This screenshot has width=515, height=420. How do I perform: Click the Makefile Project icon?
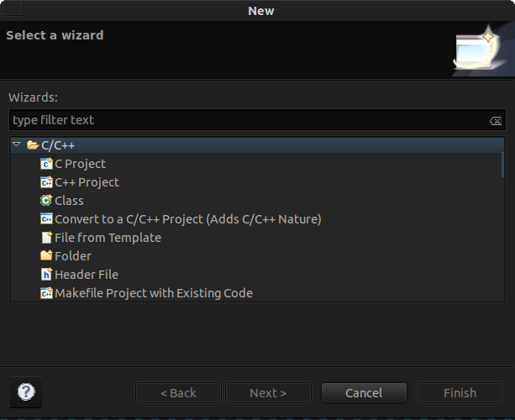(x=46, y=292)
